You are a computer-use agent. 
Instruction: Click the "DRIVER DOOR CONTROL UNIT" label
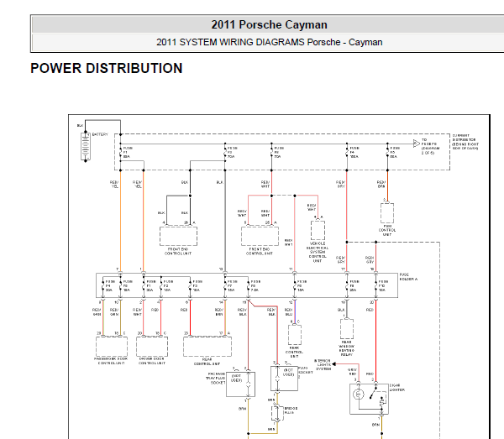coord(152,361)
